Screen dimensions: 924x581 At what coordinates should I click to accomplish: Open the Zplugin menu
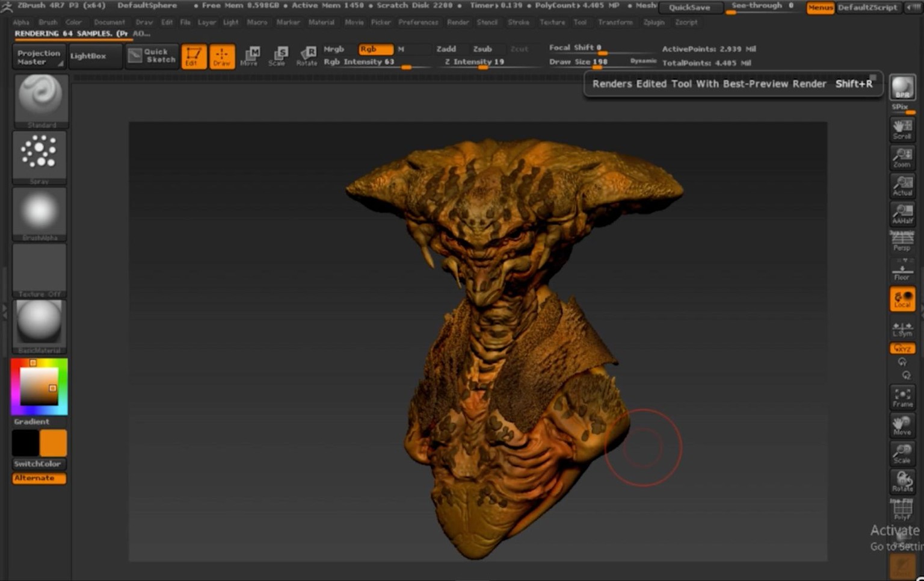(654, 22)
